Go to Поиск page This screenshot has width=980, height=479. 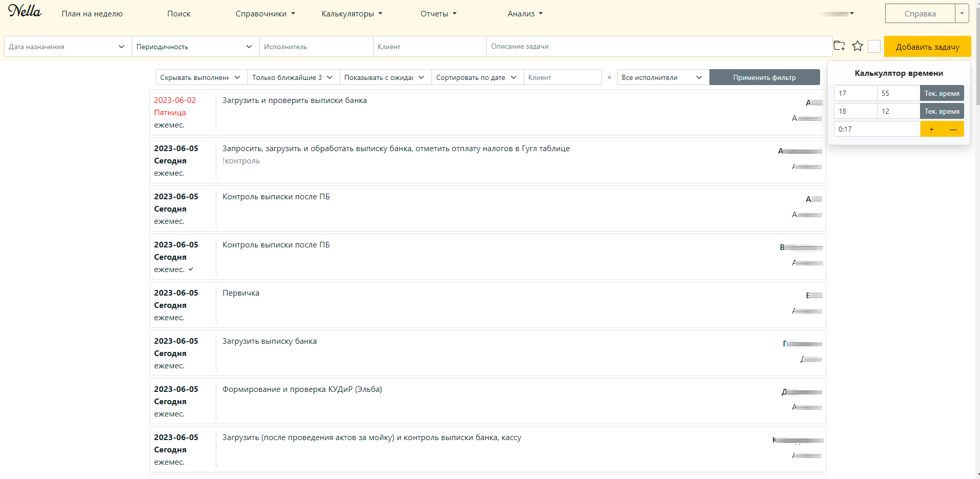point(179,14)
